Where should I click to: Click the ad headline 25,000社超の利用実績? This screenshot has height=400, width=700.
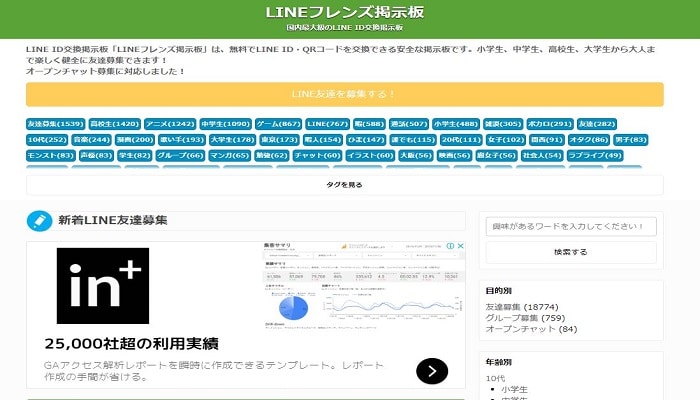coord(131,344)
